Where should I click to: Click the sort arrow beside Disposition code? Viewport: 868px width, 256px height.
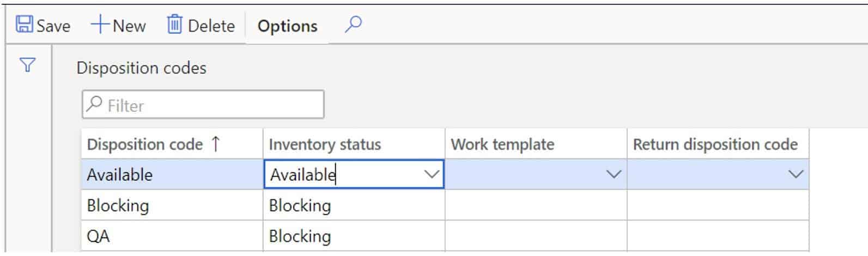pos(216,144)
